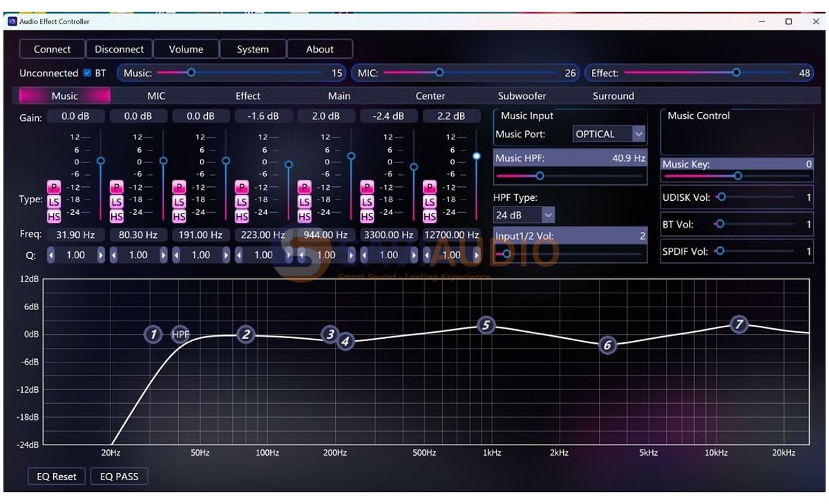Open the Volume menu

pos(186,49)
